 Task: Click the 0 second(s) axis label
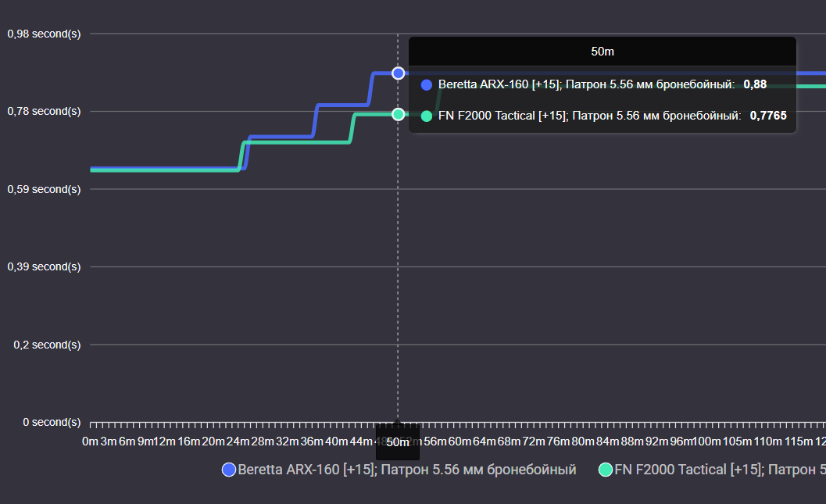[x=52, y=422]
